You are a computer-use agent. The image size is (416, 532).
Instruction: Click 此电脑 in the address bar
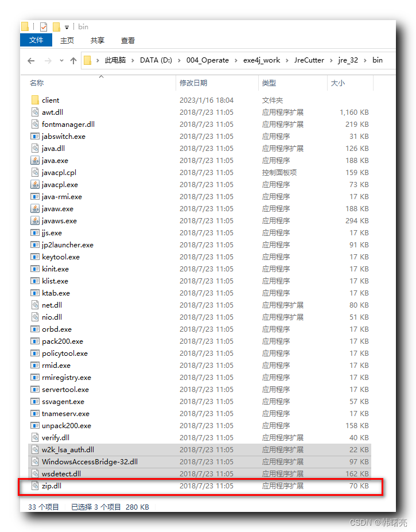click(115, 60)
